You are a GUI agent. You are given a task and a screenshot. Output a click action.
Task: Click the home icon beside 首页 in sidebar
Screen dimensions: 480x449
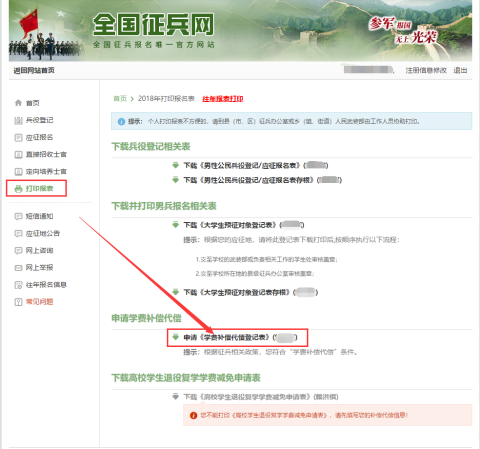click(18, 103)
